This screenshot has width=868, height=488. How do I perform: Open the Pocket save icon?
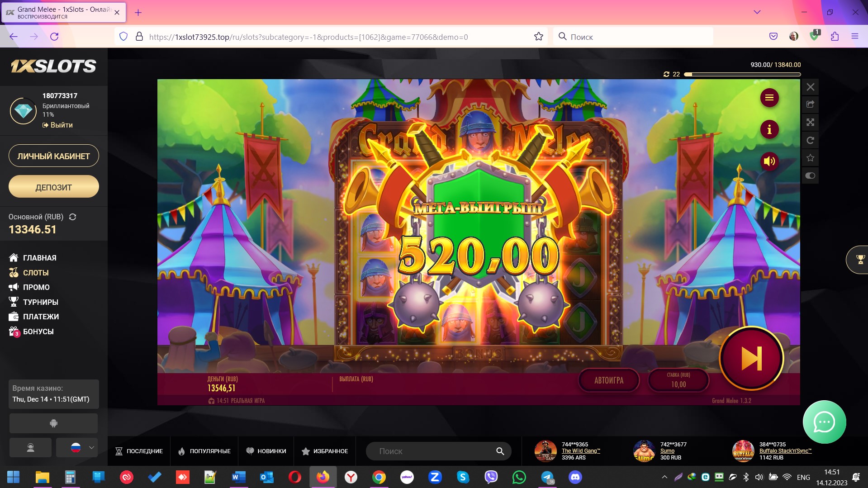click(x=773, y=37)
